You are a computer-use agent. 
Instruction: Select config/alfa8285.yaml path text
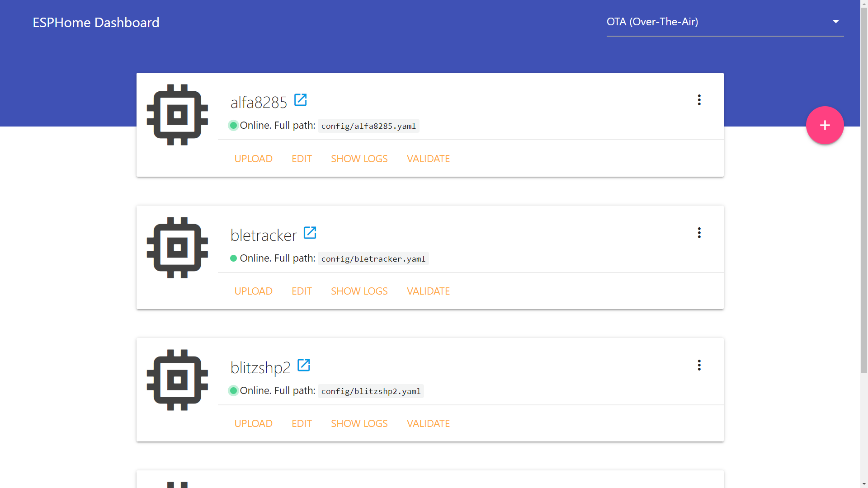368,126
